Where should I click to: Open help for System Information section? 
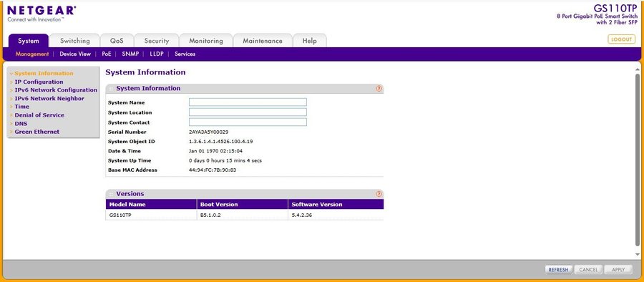pyautogui.click(x=379, y=88)
